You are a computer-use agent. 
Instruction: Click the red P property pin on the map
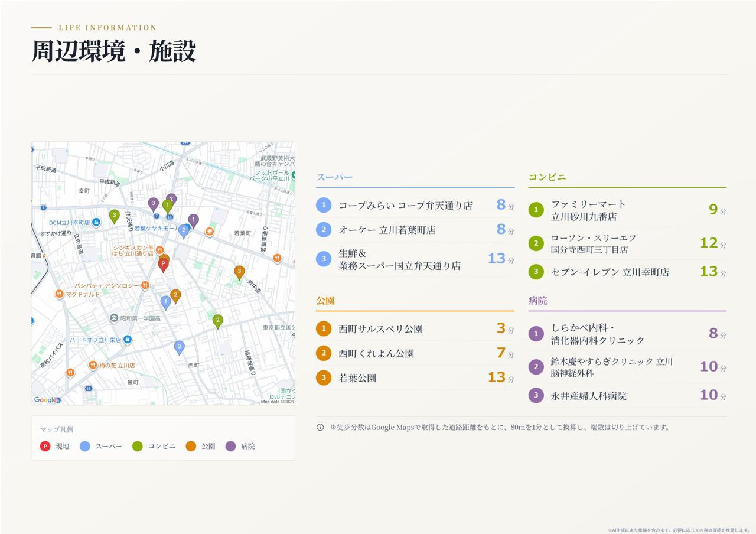pyautogui.click(x=164, y=265)
